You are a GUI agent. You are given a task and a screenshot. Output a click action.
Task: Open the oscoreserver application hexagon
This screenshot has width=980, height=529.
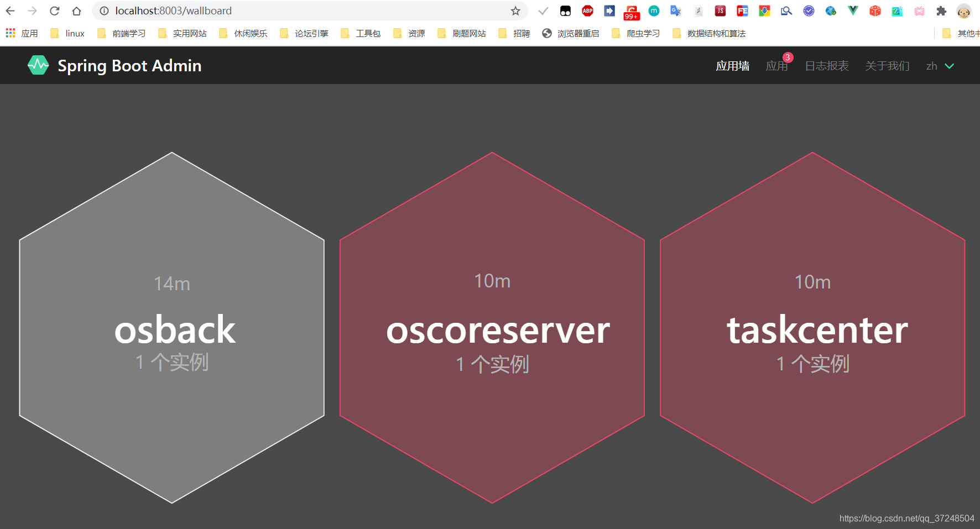(x=492, y=327)
